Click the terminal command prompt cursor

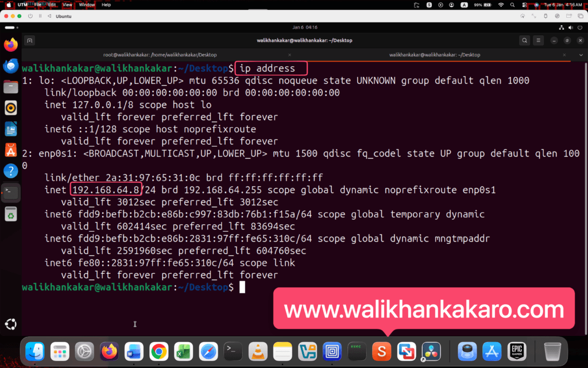[x=242, y=287]
